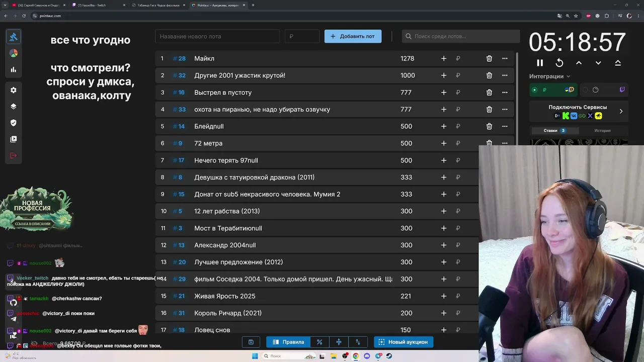Toggle the sort order arrows button
Viewport: 644px width, 362px height.
358,342
